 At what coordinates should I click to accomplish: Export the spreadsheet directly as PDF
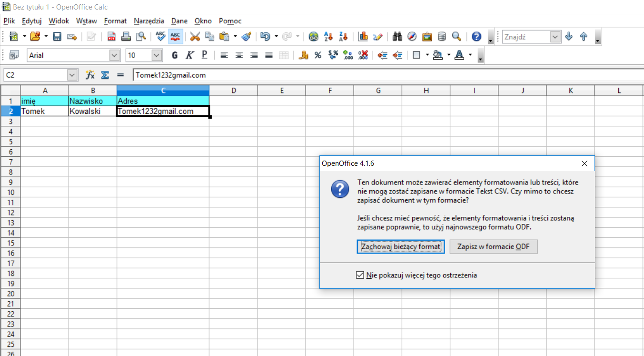(x=111, y=36)
